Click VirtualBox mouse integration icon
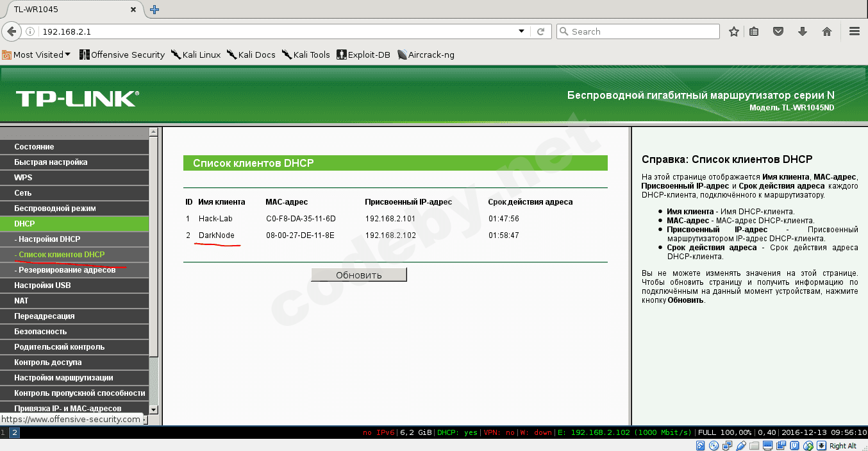 tap(808, 445)
